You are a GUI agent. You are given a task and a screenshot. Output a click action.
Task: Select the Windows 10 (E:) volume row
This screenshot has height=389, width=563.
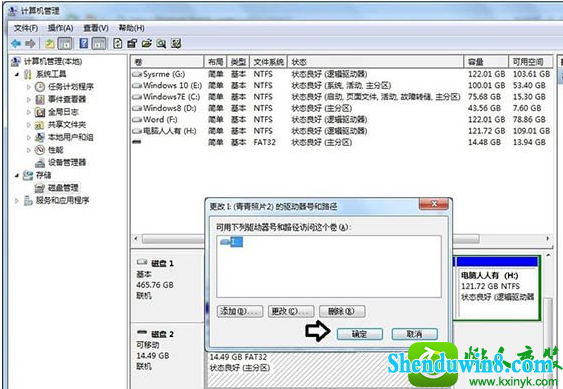pyautogui.click(x=341, y=85)
